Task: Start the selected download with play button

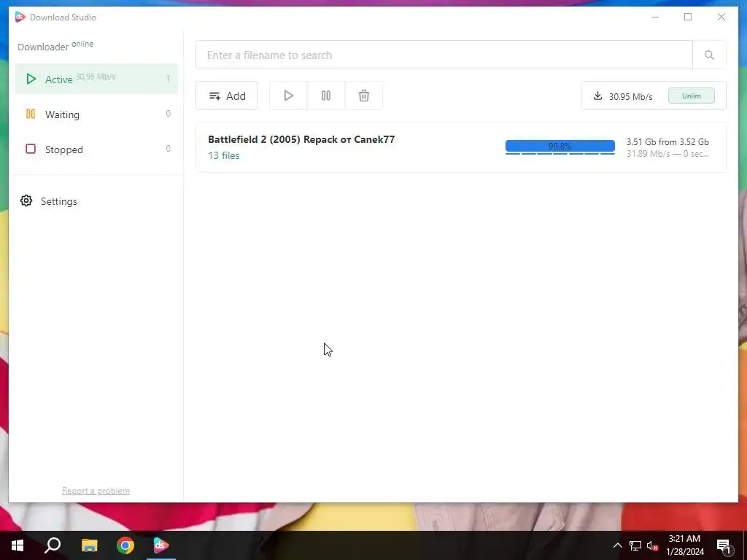Action: pyautogui.click(x=288, y=96)
